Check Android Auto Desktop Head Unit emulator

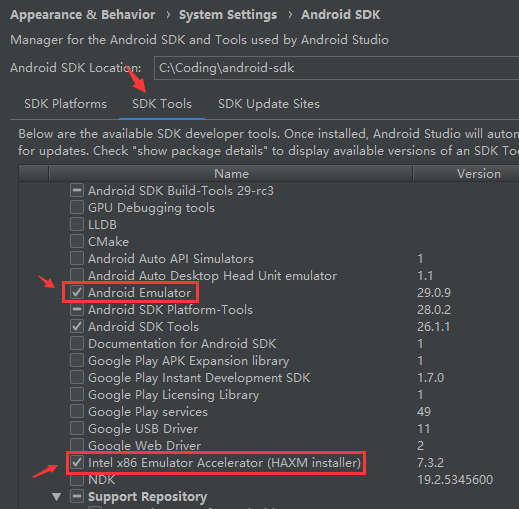[77, 276]
